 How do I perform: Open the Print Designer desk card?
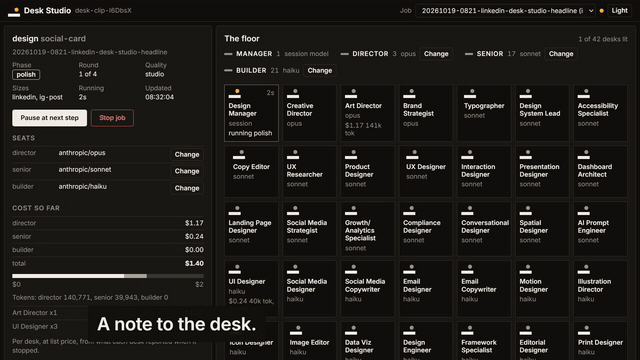pyautogui.click(x=600, y=341)
